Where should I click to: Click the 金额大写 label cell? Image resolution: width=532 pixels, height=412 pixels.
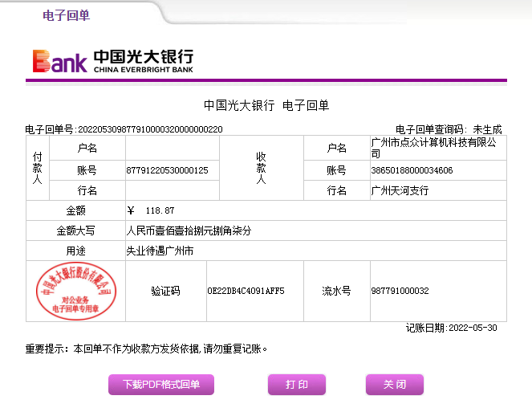(75, 230)
